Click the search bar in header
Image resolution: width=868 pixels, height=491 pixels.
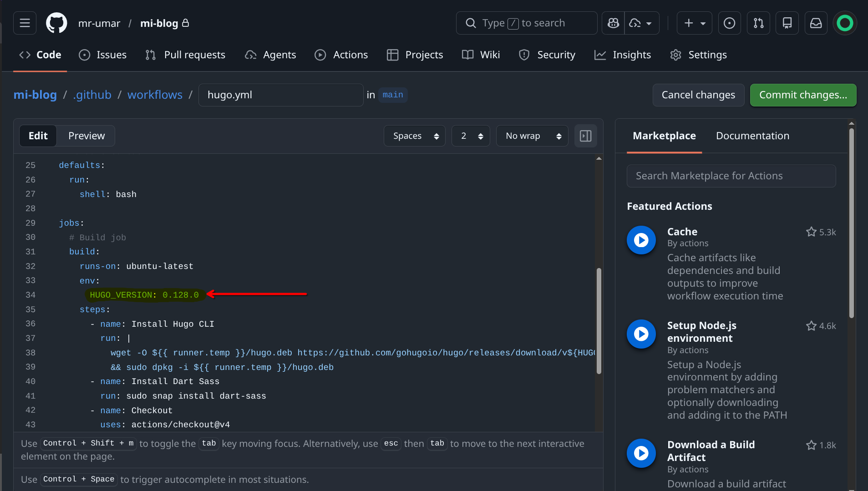pyautogui.click(x=527, y=23)
